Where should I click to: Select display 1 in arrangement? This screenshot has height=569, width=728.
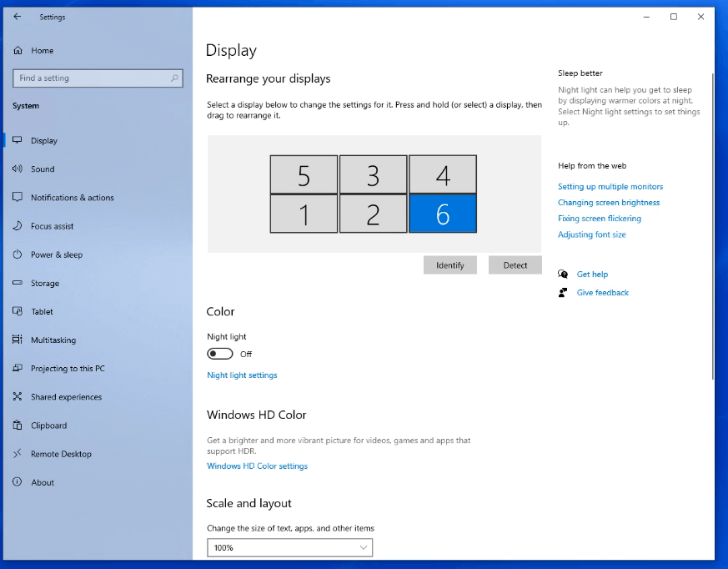(304, 214)
